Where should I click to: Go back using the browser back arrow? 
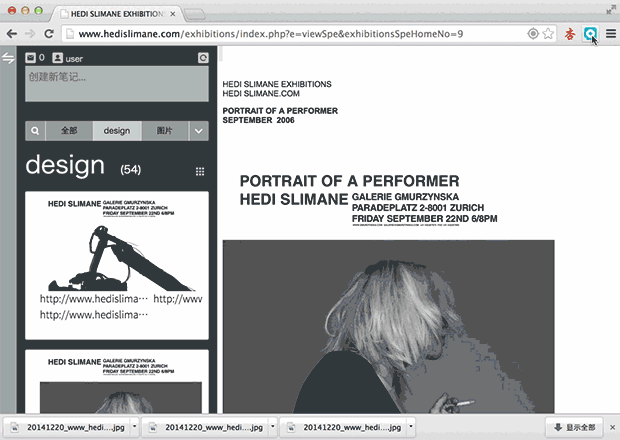12,34
